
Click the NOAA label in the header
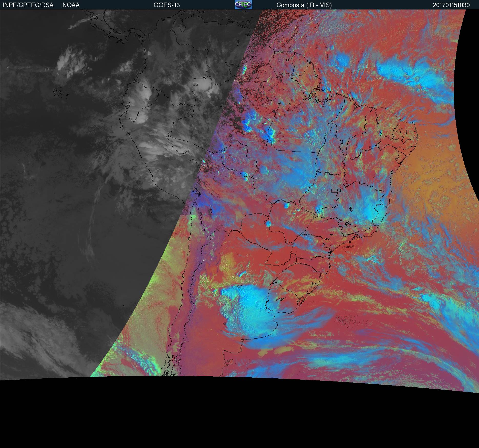(71, 5)
